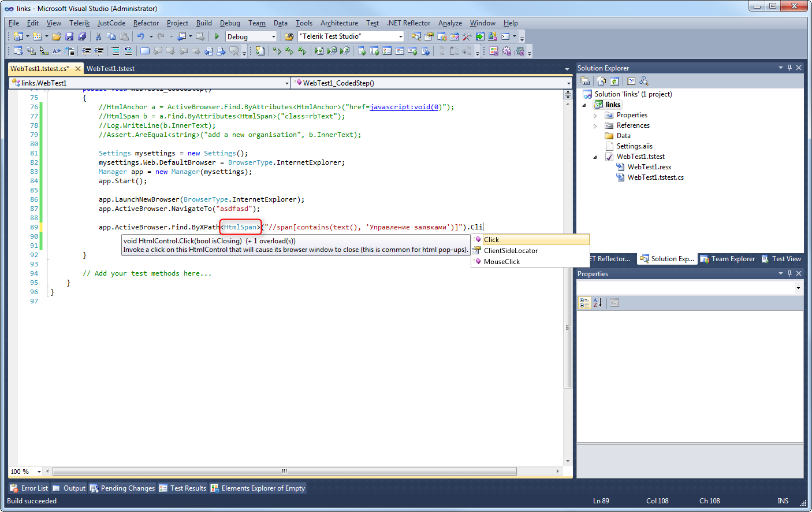This screenshot has width=812, height=512.
Task: Open the Telerik menu
Action: [79, 23]
